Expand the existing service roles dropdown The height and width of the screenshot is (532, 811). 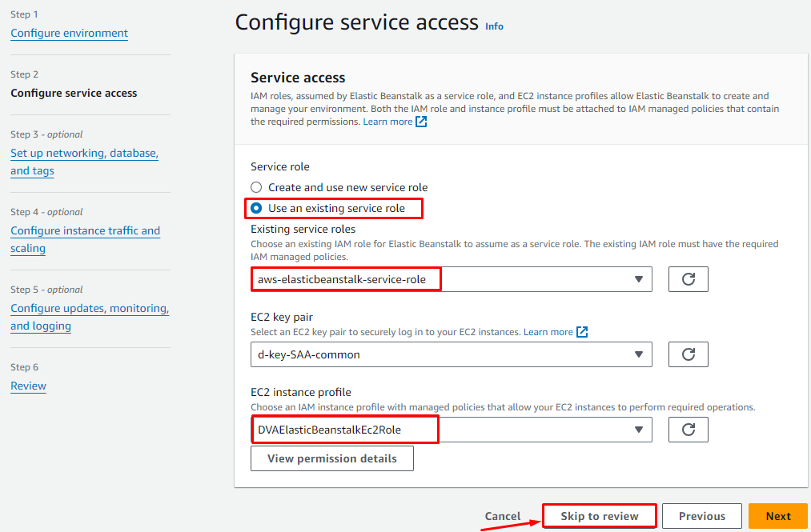tap(452, 279)
